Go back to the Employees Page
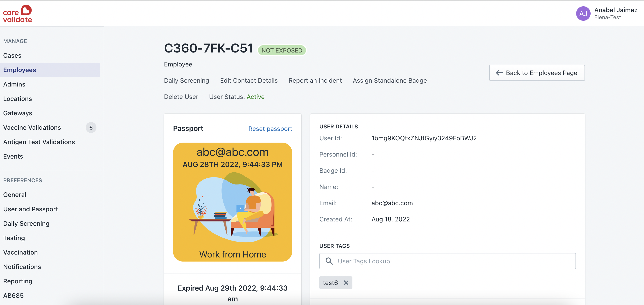 [x=537, y=73]
